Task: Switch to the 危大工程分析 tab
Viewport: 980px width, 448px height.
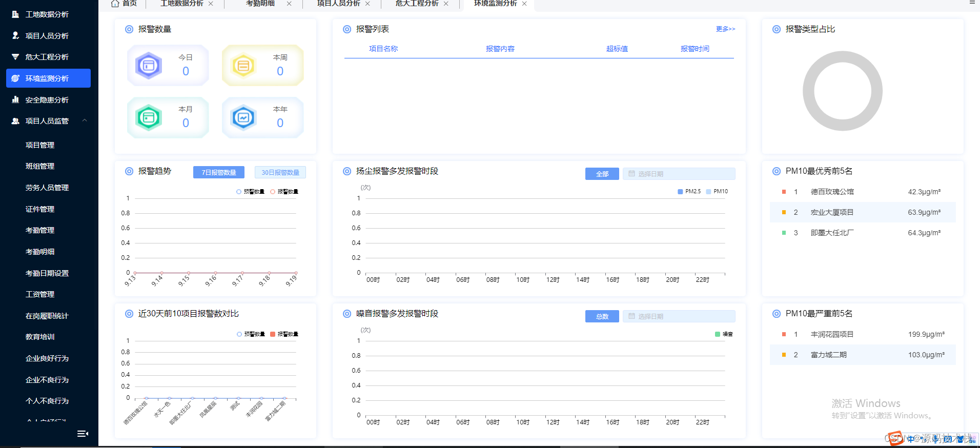Action: tap(417, 4)
